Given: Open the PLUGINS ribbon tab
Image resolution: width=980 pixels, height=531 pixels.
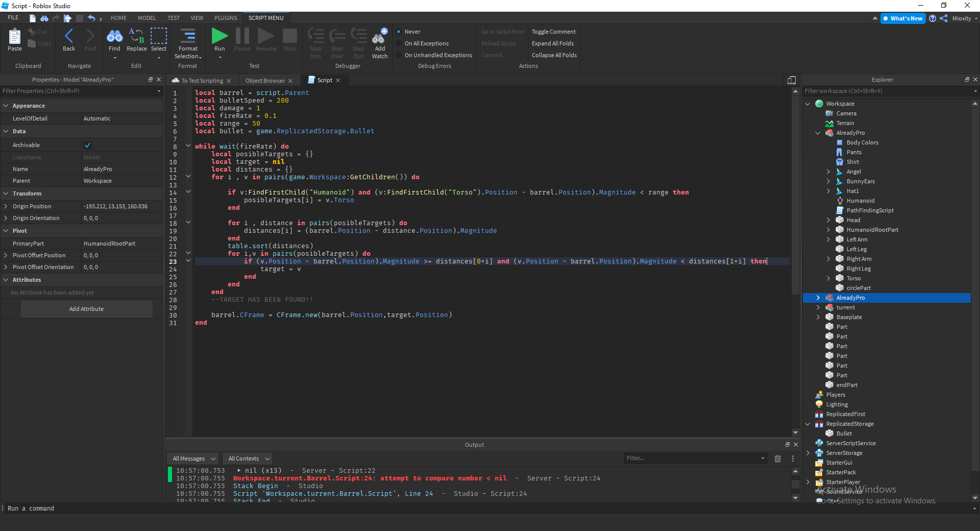Looking at the screenshot, I should point(226,18).
